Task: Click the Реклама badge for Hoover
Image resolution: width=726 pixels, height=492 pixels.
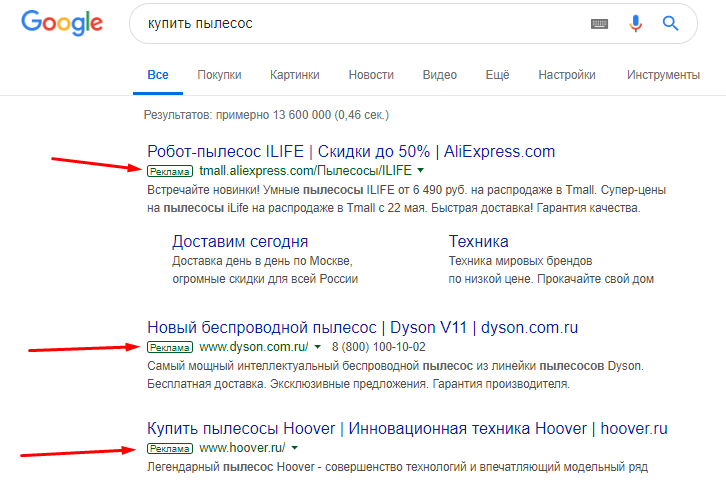Action: [171, 447]
